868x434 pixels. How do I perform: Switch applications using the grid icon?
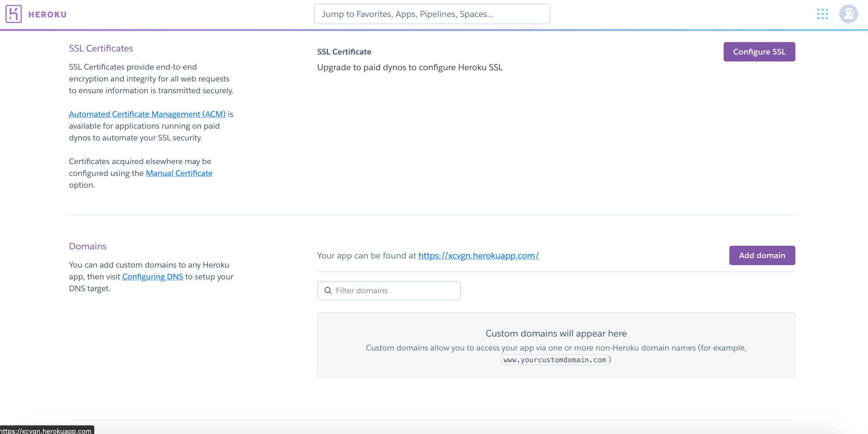click(823, 14)
